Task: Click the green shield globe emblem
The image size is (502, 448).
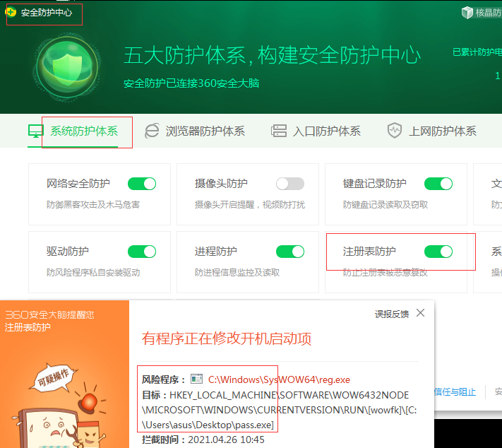Action: click(x=67, y=67)
